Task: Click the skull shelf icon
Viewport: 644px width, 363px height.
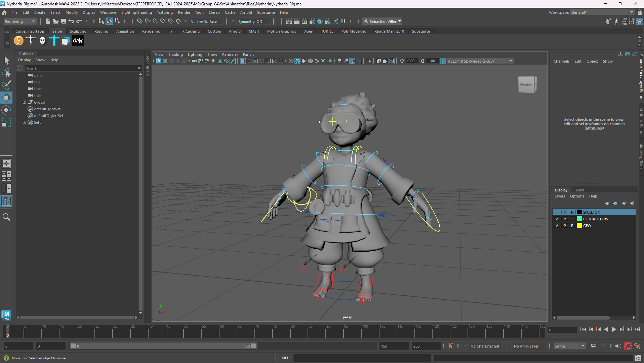Action: pos(42,41)
